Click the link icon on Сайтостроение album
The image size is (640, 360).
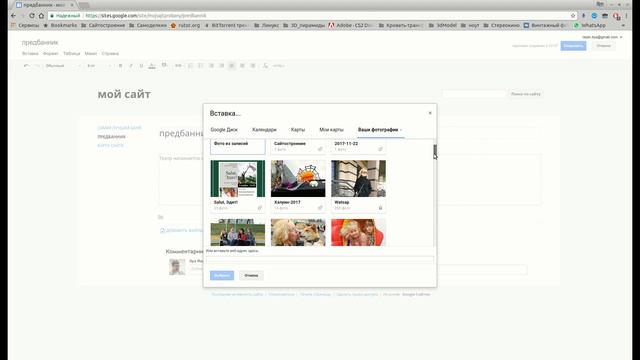[320, 149]
